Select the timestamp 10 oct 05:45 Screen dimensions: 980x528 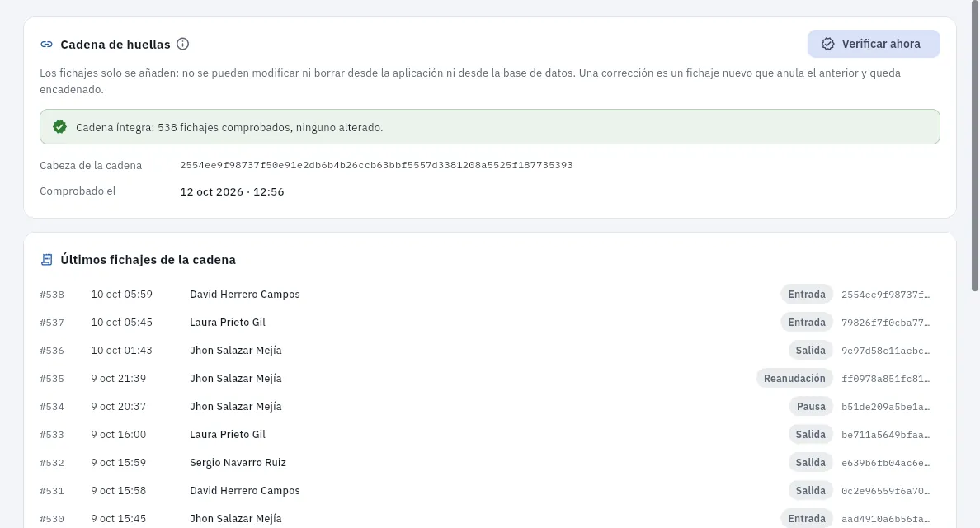pyautogui.click(x=122, y=323)
